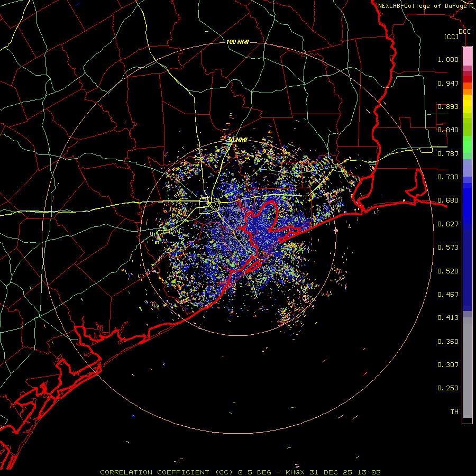This screenshot has width=476, height=476.
Task: Select the 0.307 color bar value
Action: [x=448, y=365]
